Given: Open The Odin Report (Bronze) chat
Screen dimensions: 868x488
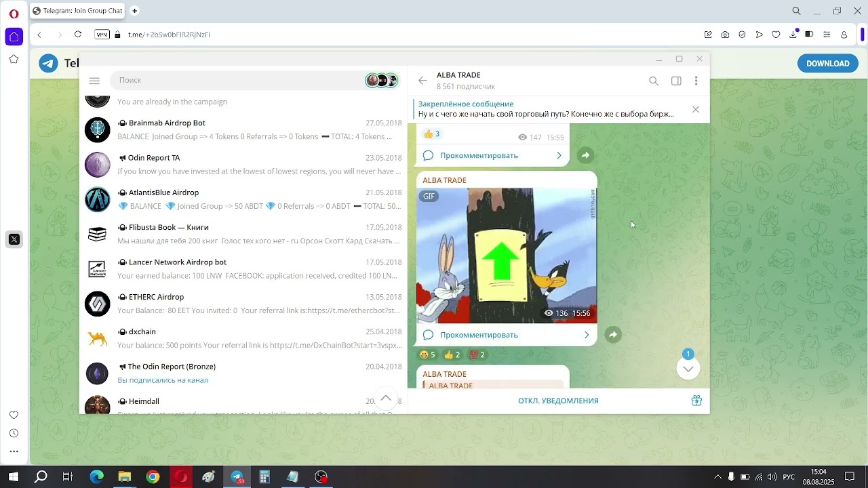Looking at the screenshot, I should (x=243, y=373).
